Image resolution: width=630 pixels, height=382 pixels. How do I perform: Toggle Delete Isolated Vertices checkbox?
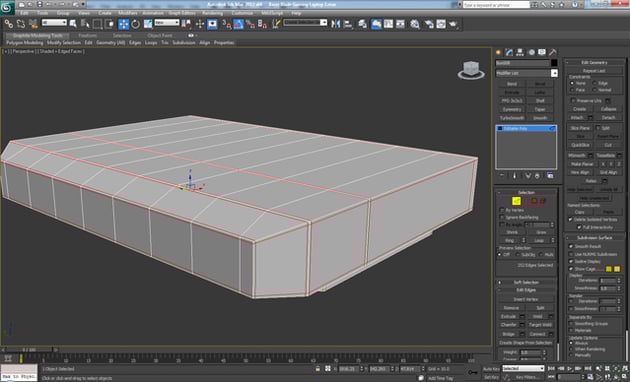[x=570, y=219]
